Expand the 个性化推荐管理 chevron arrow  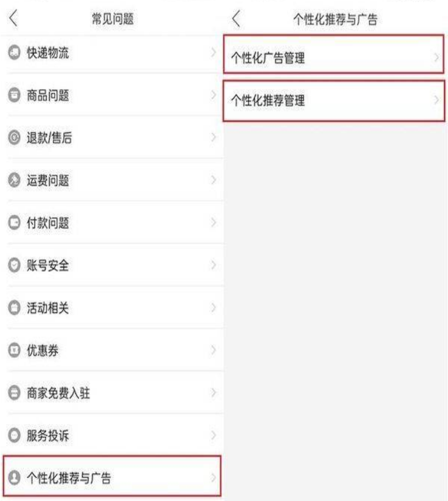tap(436, 100)
